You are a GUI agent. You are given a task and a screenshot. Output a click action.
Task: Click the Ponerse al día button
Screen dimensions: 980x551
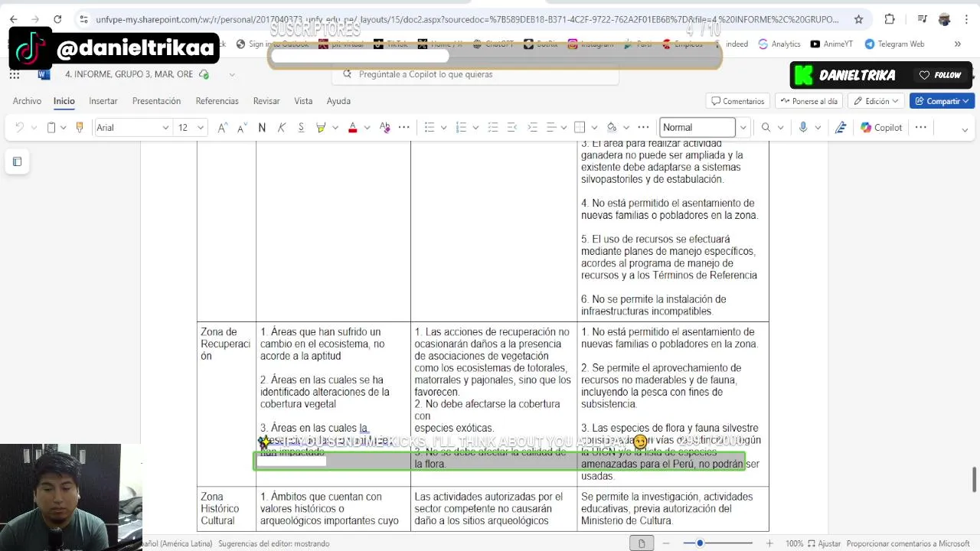point(809,101)
